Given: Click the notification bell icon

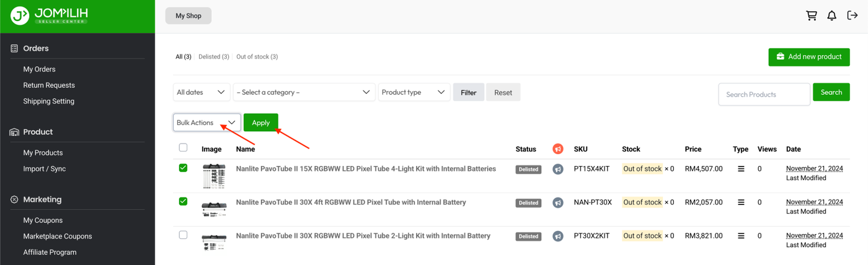Looking at the screenshot, I should tap(832, 16).
